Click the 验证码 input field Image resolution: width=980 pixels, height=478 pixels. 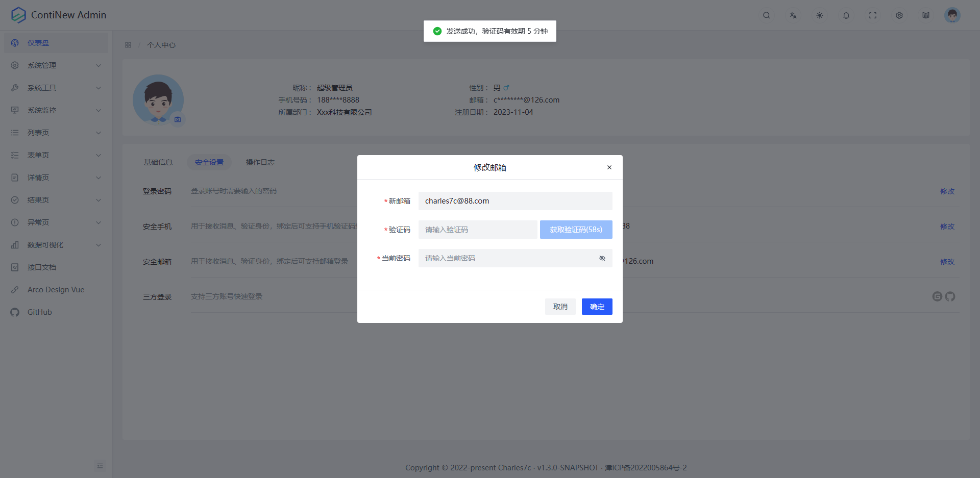coord(477,229)
